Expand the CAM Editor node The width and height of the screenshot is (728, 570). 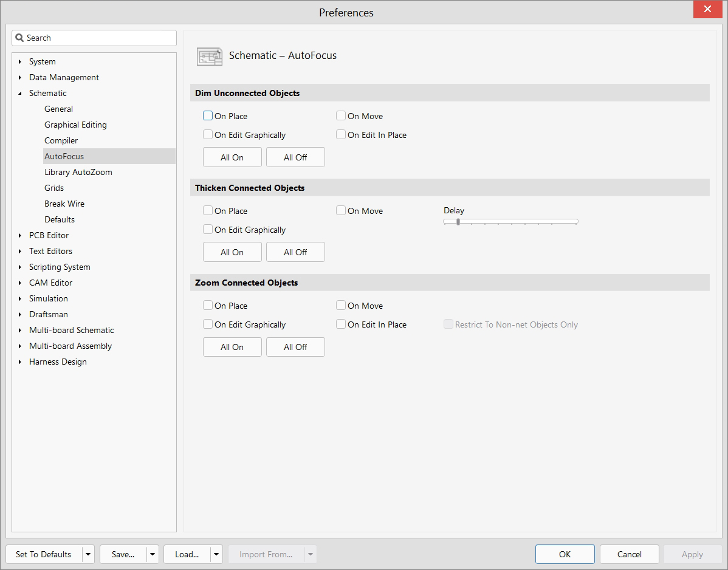click(20, 283)
